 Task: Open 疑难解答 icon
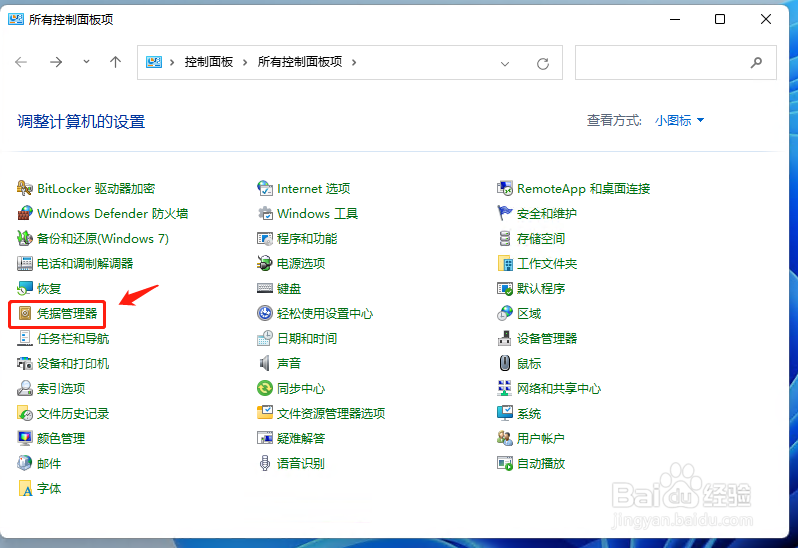point(265,438)
